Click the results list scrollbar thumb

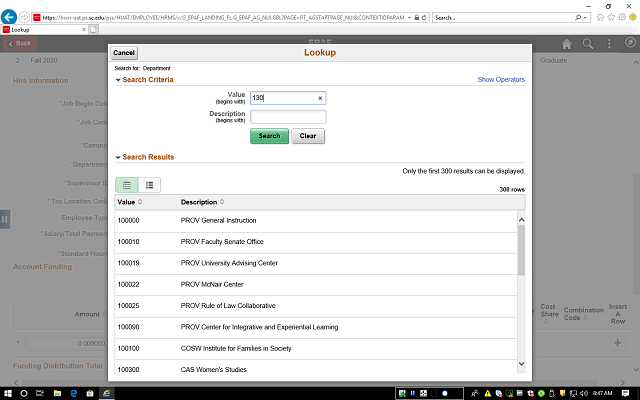(x=521, y=250)
